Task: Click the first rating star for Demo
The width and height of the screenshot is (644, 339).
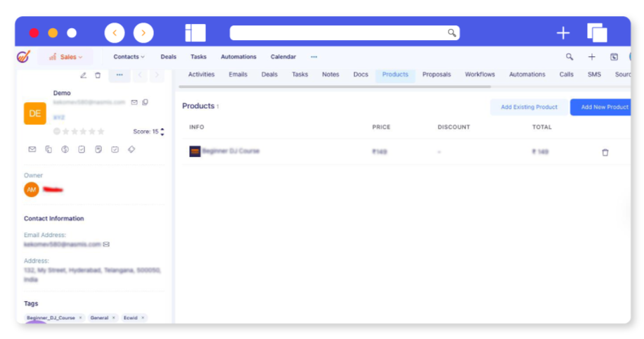Action: click(66, 132)
